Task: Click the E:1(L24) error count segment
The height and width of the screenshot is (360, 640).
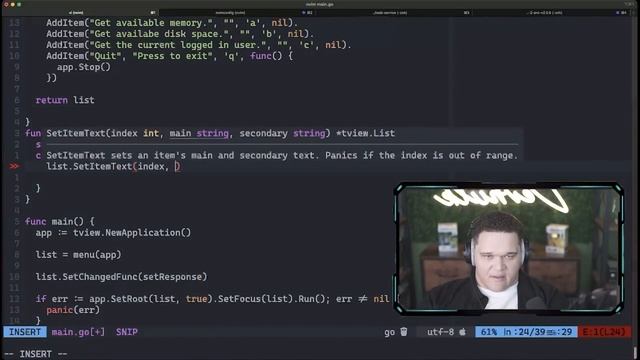Action: click(604, 332)
